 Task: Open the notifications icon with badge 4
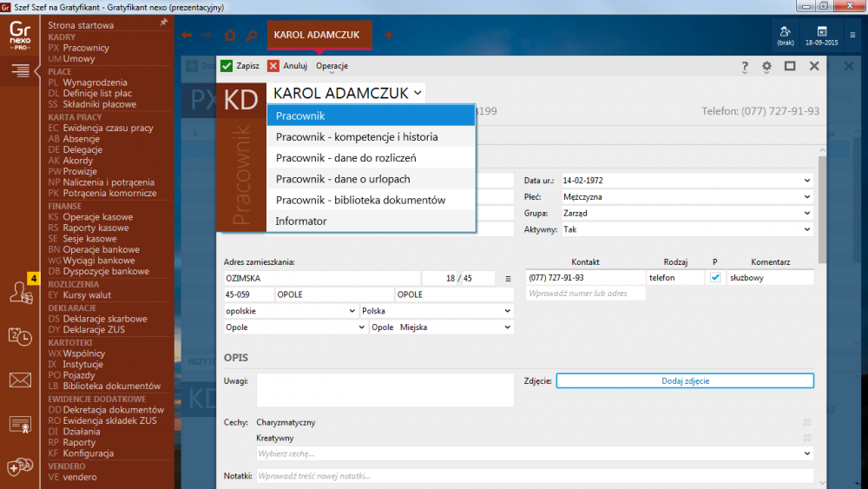point(21,292)
